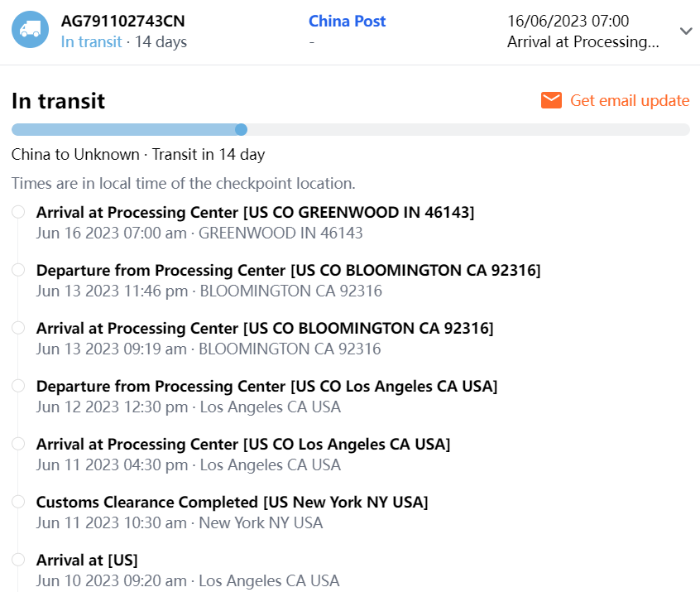Click the Customs Clearance Completed event title

tap(232, 503)
